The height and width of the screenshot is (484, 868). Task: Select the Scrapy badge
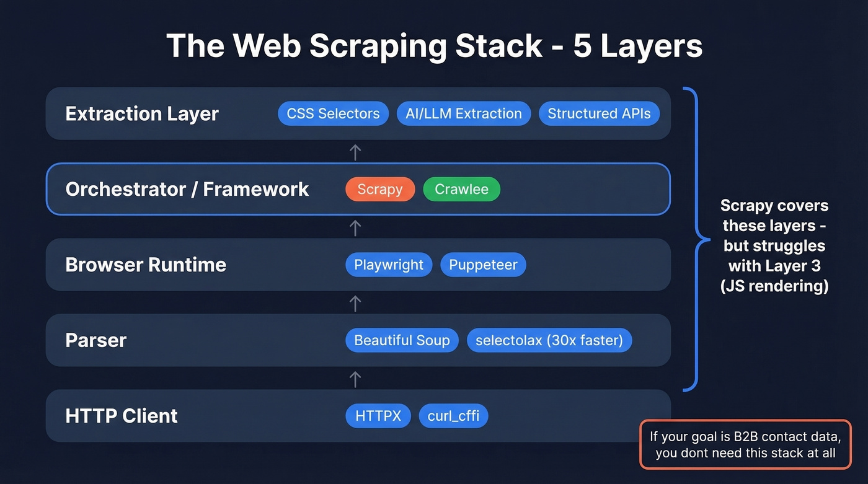pos(380,189)
